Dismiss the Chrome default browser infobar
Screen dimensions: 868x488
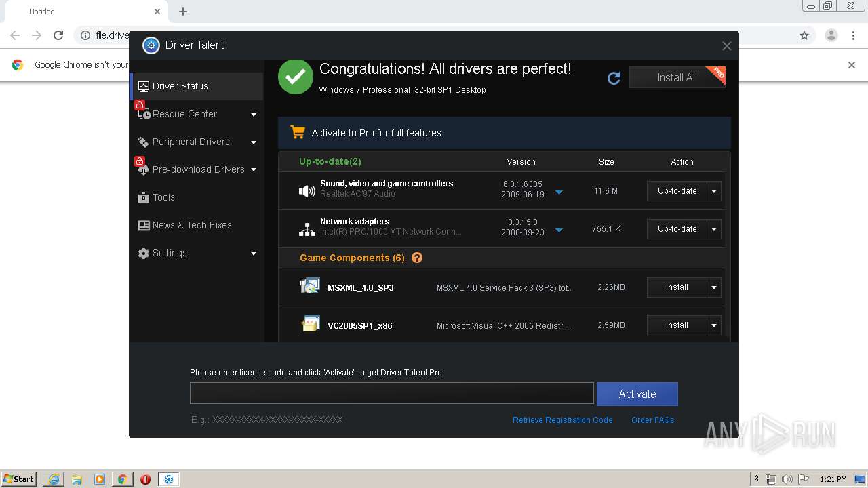point(852,65)
